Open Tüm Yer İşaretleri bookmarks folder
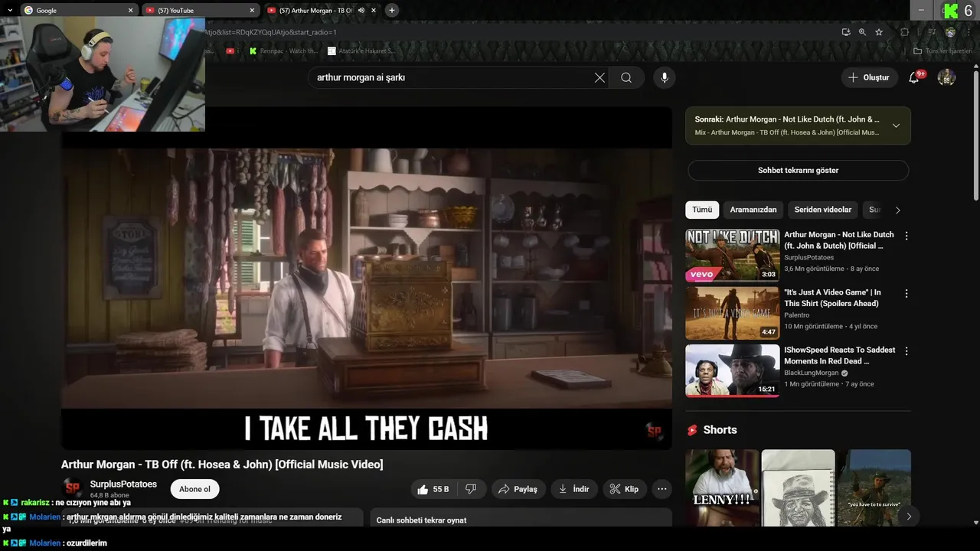This screenshot has height=551, width=980. [x=943, y=51]
